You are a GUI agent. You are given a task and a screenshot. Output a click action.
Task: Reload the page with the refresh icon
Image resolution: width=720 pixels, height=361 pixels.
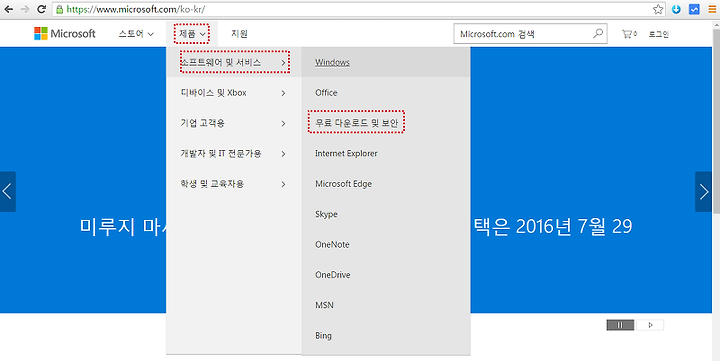click(41, 9)
